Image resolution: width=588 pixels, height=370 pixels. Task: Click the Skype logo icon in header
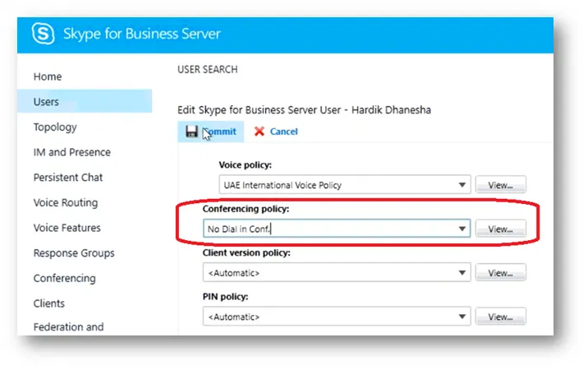coord(44,35)
